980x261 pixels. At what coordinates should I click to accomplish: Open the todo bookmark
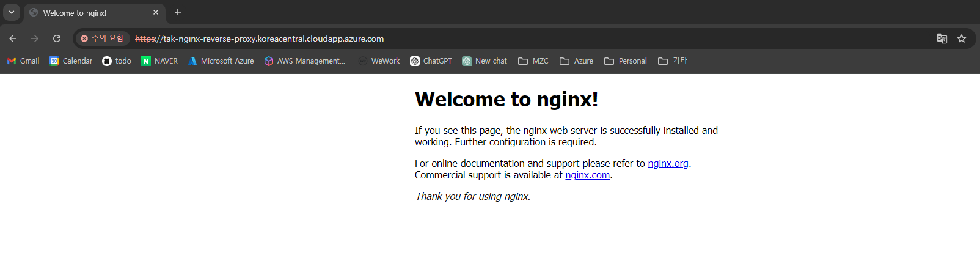(x=117, y=61)
